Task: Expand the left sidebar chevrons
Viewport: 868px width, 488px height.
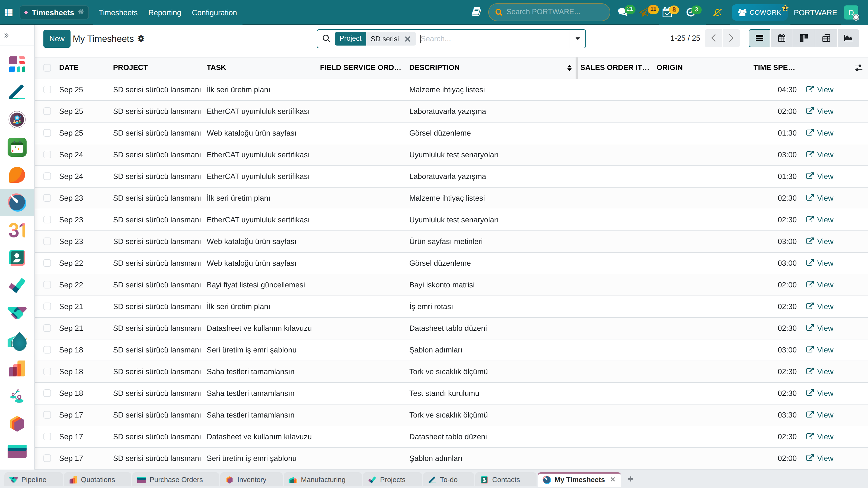Action: point(7,35)
